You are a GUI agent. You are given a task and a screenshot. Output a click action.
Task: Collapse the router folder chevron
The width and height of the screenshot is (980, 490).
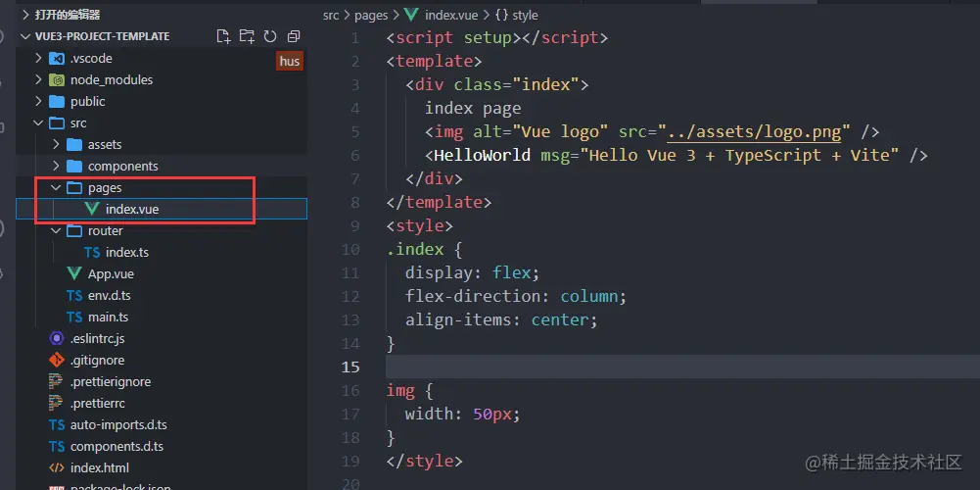[x=56, y=231]
